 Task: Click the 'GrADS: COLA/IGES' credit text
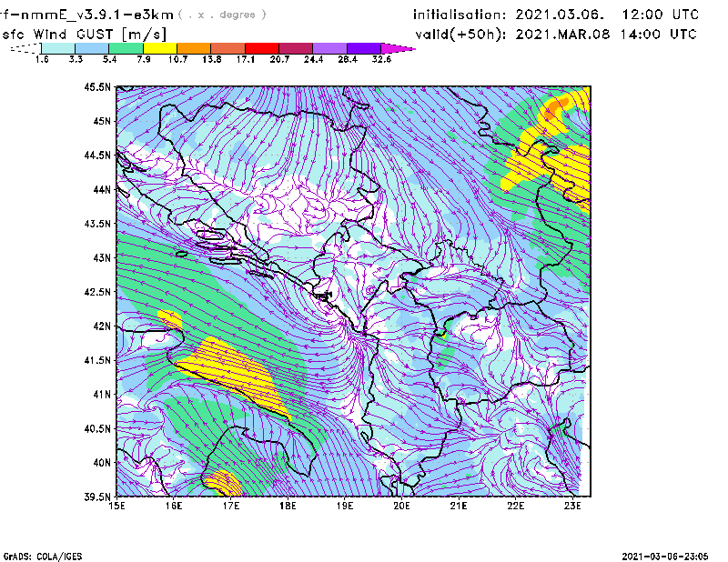click(43, 557)
